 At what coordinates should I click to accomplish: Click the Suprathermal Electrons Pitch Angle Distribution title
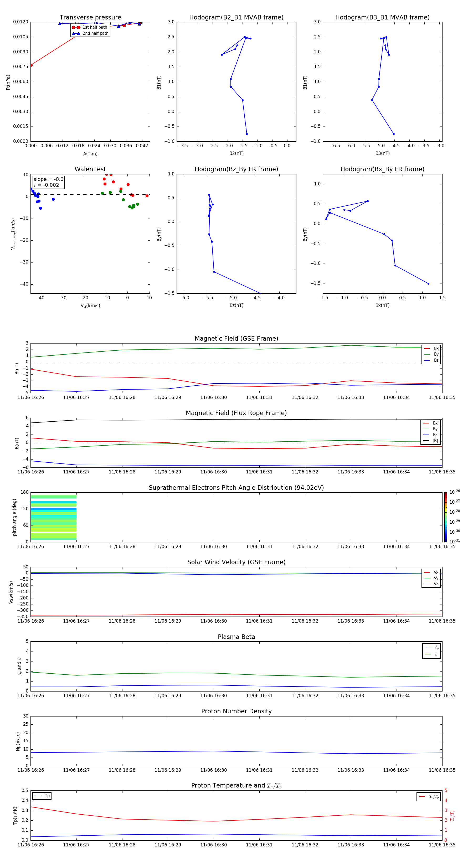tap(236, 488)
